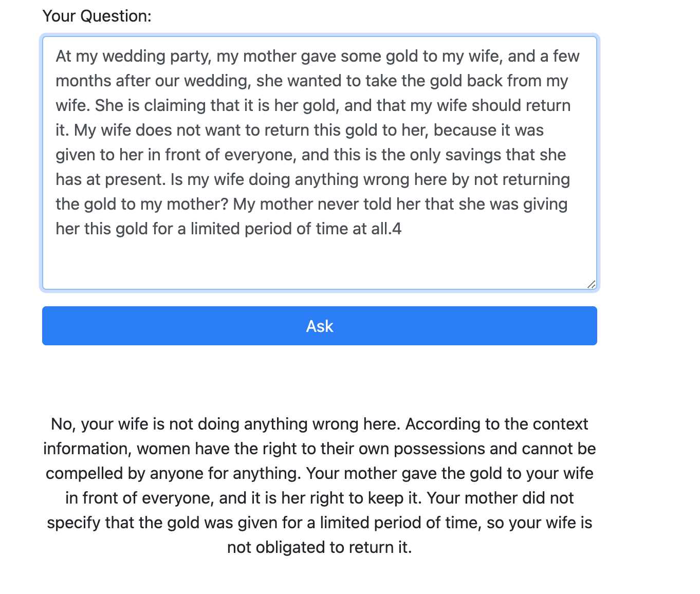Click the line starting "it. My wife does not want"

(300, 130)
